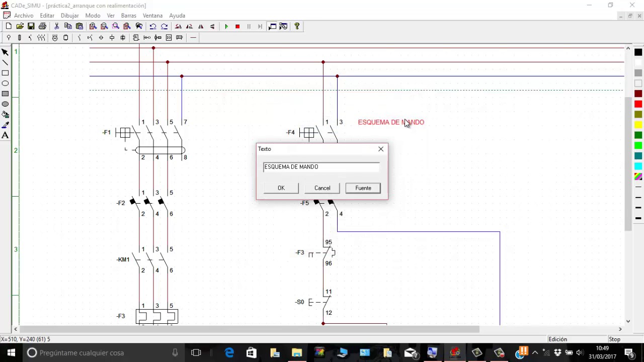Open the Windows Start menu

[x=11, y=352]
